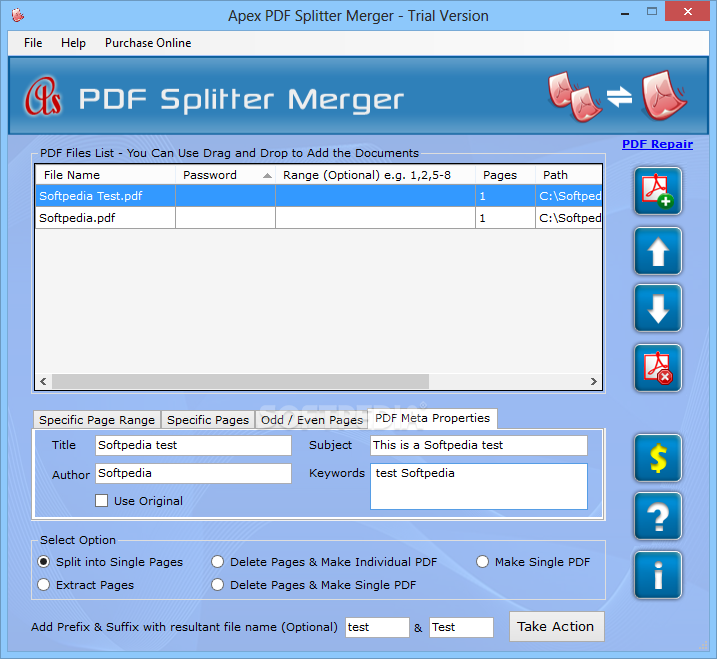Click the Apex logo in the banner

pos(43,96)
